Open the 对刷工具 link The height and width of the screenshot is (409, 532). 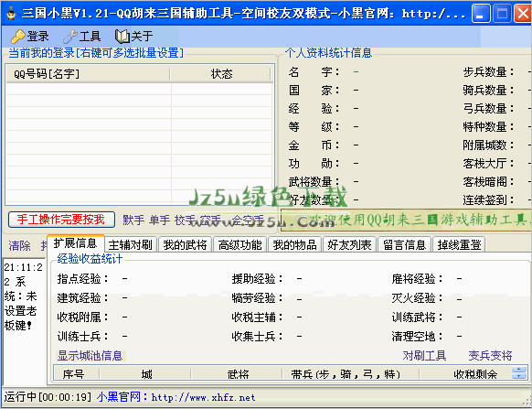[424, 356]
